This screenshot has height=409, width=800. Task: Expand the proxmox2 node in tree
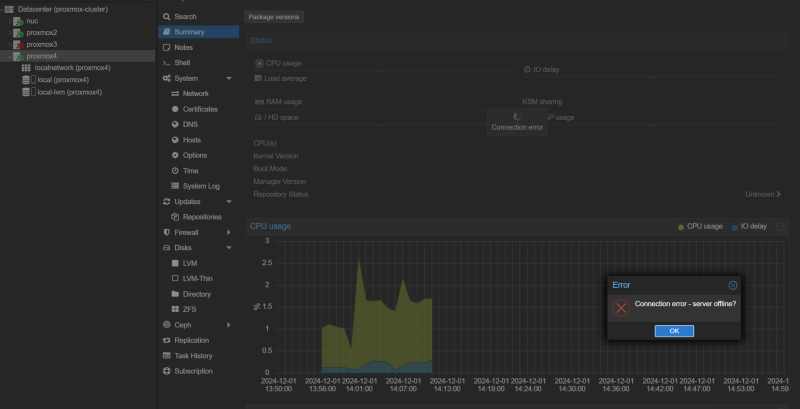pyautogui.click(x=10, y=33)
